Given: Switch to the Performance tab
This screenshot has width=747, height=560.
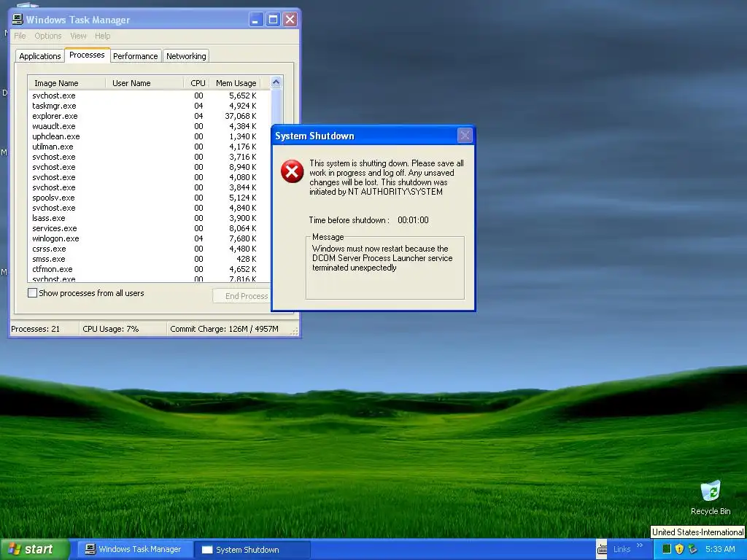Looking at the screenshot, I should (x=135, y=56).
